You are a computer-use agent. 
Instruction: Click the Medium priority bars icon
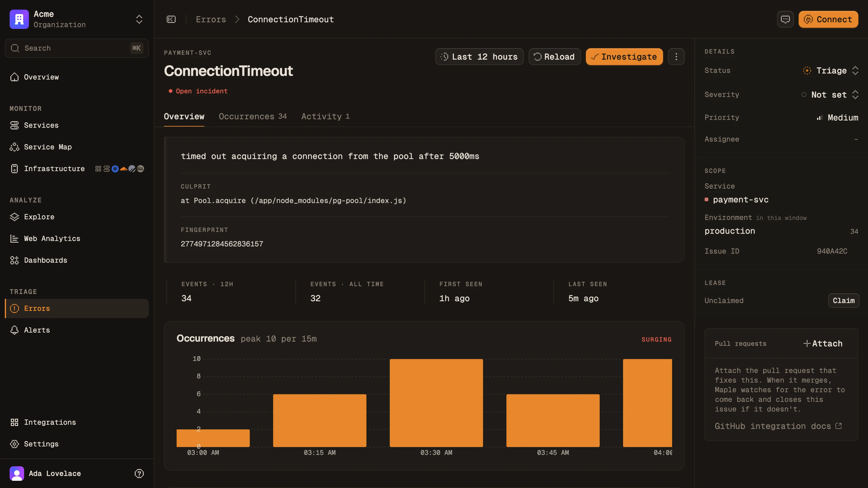(819, 117)
